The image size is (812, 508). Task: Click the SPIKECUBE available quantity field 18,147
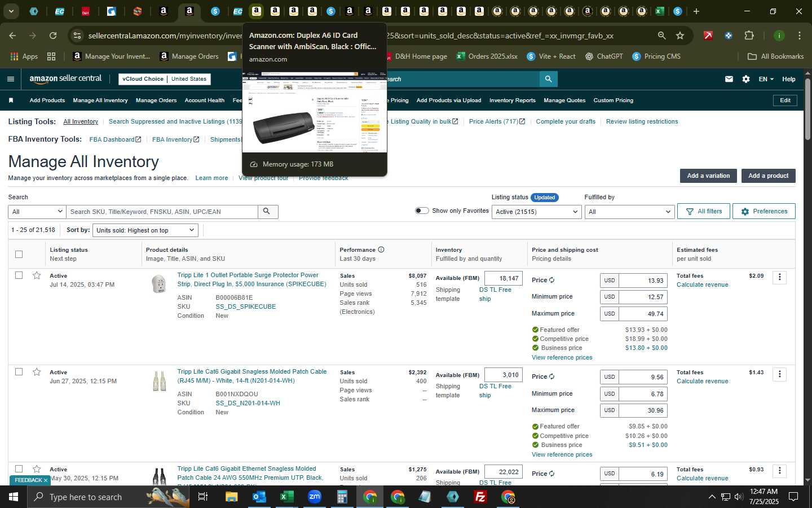[503, 278]
